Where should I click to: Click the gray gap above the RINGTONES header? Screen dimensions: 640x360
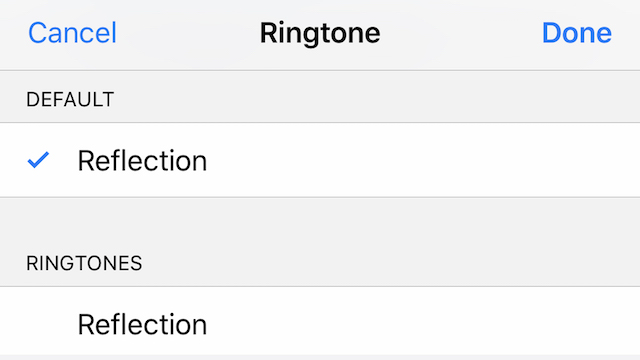[x=320, y=222]
